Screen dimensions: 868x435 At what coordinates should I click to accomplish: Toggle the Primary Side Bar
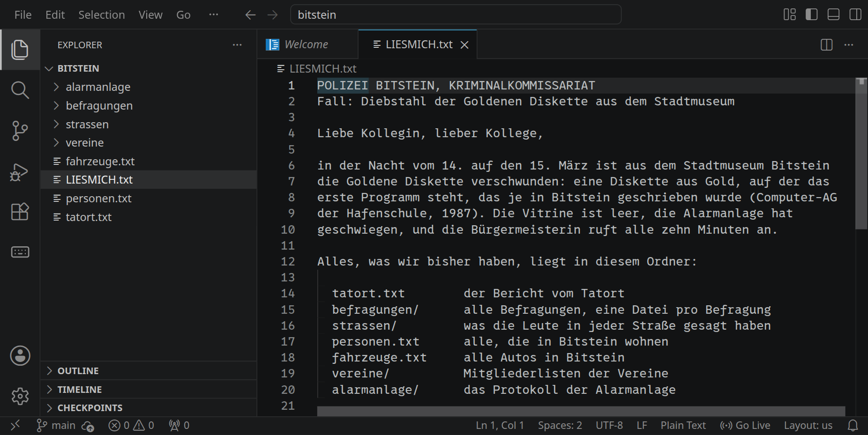pos(812,15)
